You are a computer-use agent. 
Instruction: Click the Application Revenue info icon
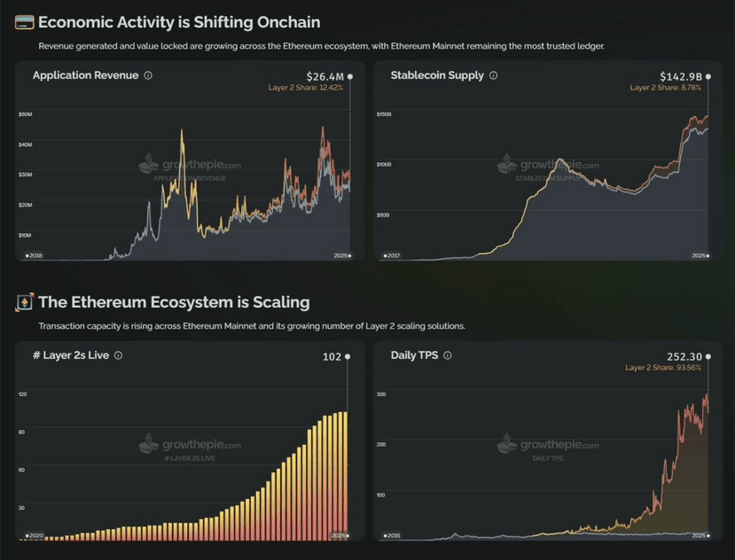tap(148, 75)
